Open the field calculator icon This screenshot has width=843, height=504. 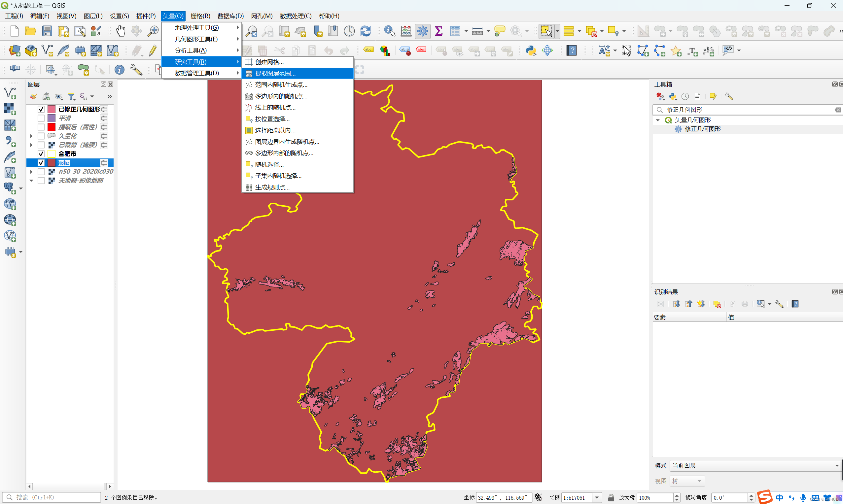pyautogui.click(x=406, y=31)
